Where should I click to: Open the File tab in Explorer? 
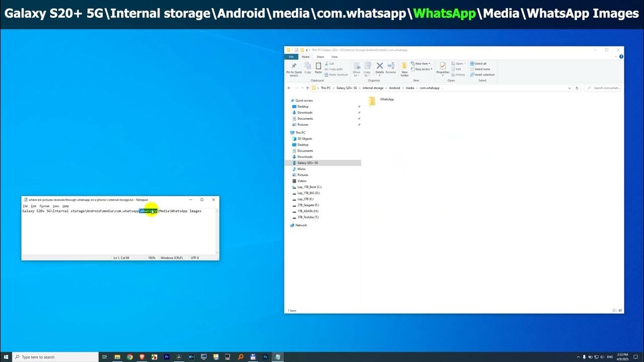pyautogui.click(x=291, y=57)
